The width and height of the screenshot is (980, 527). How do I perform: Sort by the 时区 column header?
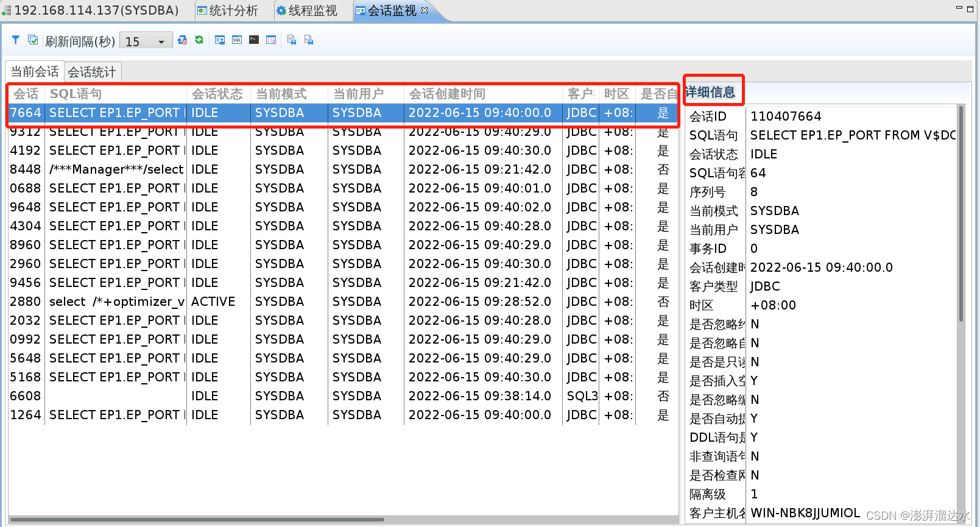pyautogui.click(x=617, y=94)
